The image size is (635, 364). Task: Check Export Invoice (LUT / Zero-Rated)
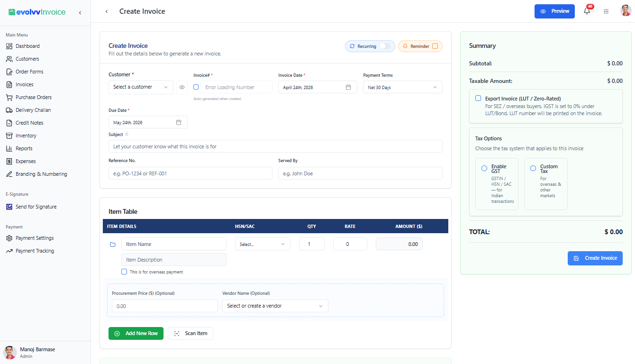pyautogui.click(x=478, y=98)
